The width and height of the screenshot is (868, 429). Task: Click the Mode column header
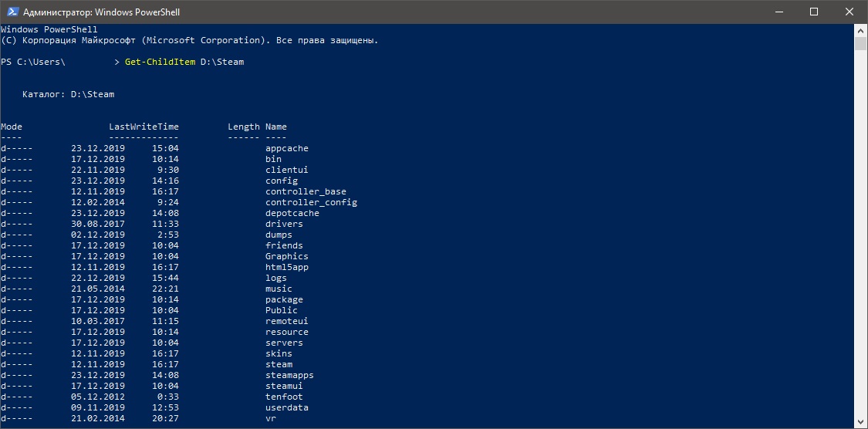12,127
